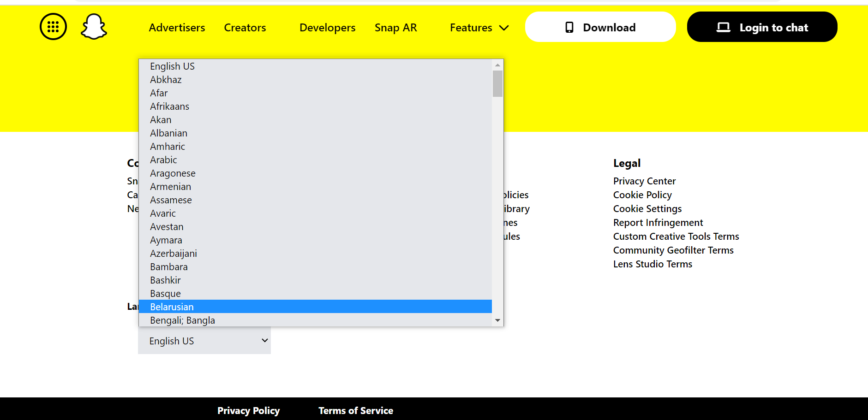Click Terms of Service in footer
The image size is (868, 420).
click(x=356, y=410)
